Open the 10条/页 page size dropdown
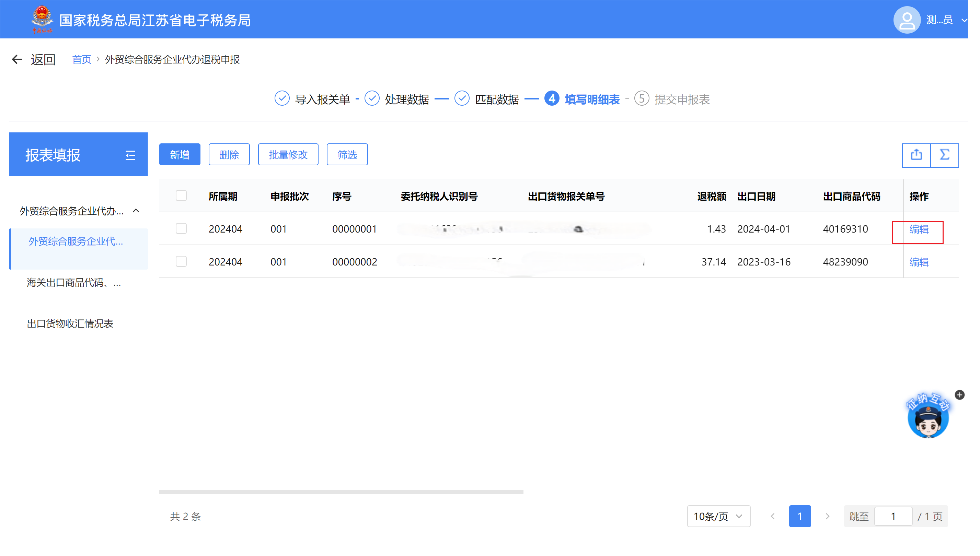 (x=718, y=516)
